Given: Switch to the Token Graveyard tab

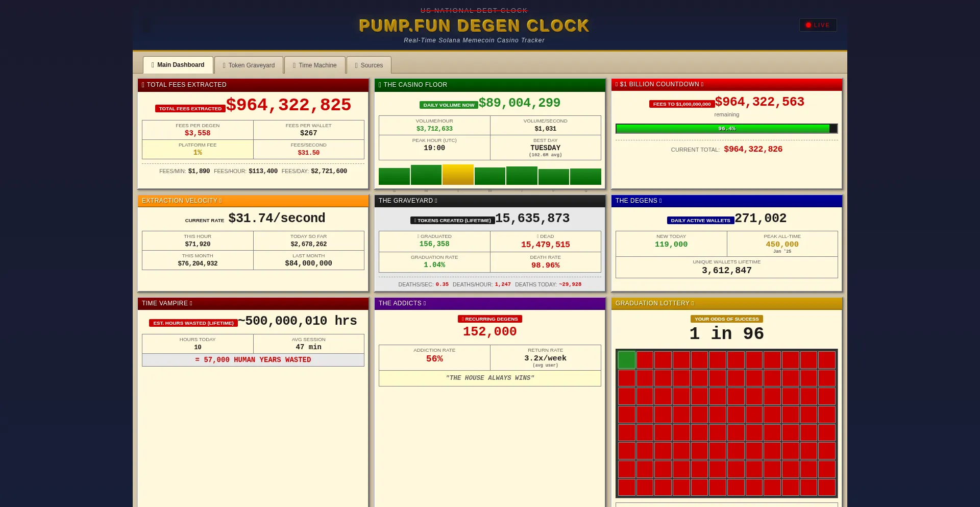Looking at the screenshot, I should 249,65.
